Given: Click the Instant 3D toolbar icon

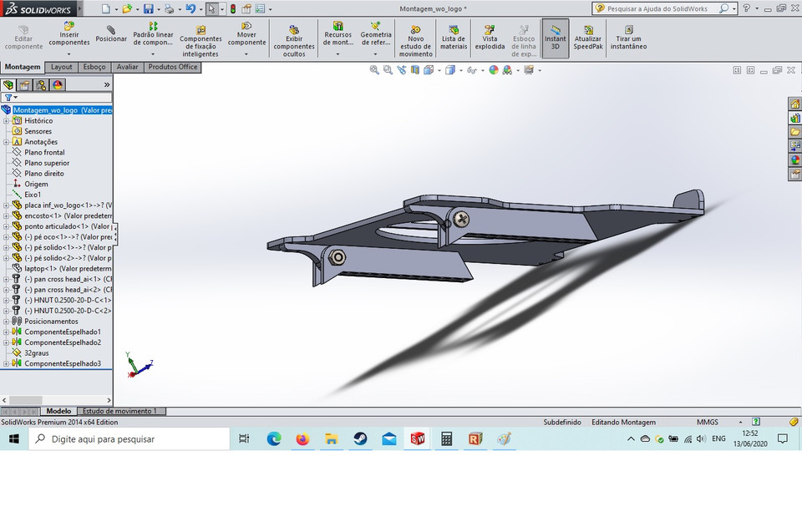Looking at the screenshot, I should click(x=555, y=38).
